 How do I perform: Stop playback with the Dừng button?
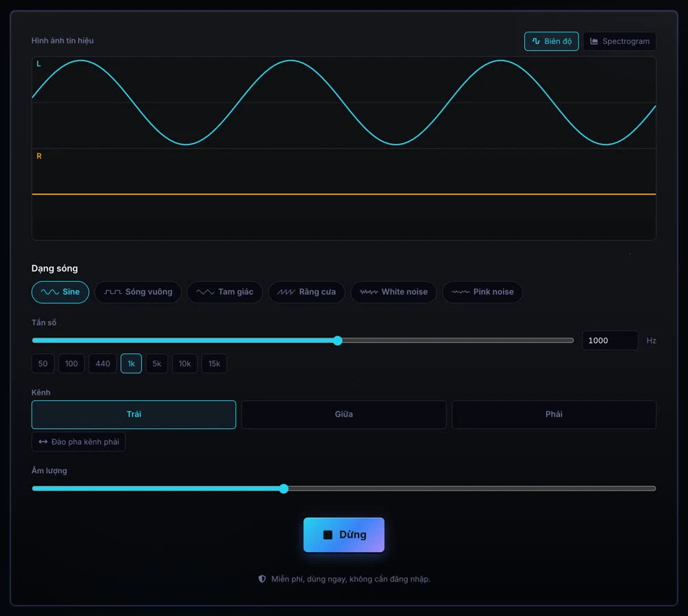click(x=344, y=535)
